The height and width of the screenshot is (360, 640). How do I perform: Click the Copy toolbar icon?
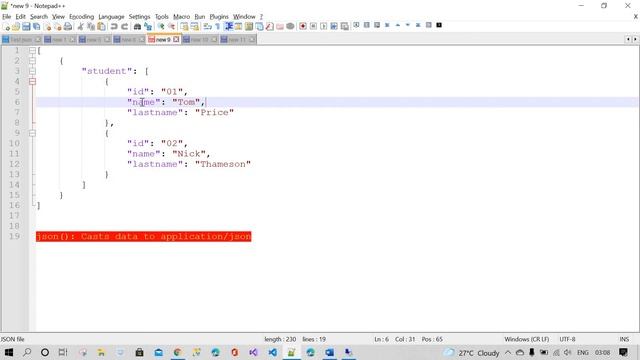(x=91, y=27)
